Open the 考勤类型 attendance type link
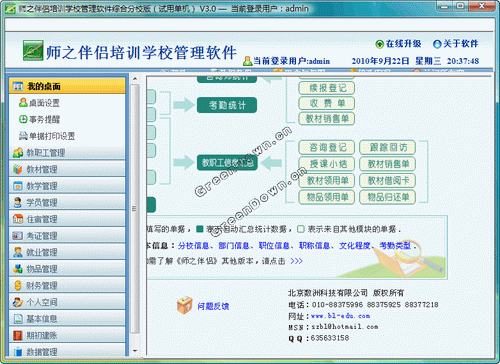Image resolution: width=500 pixels, height=364 pixels. pos(395,246)
